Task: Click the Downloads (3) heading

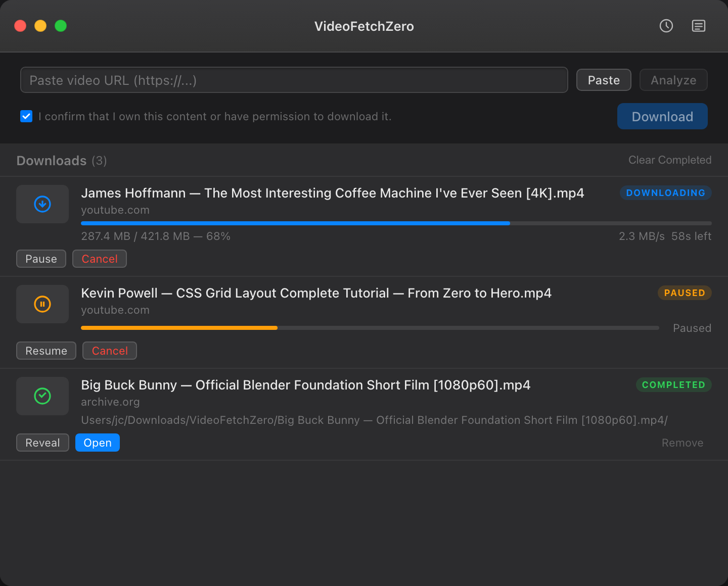Action: click(62, 161)
